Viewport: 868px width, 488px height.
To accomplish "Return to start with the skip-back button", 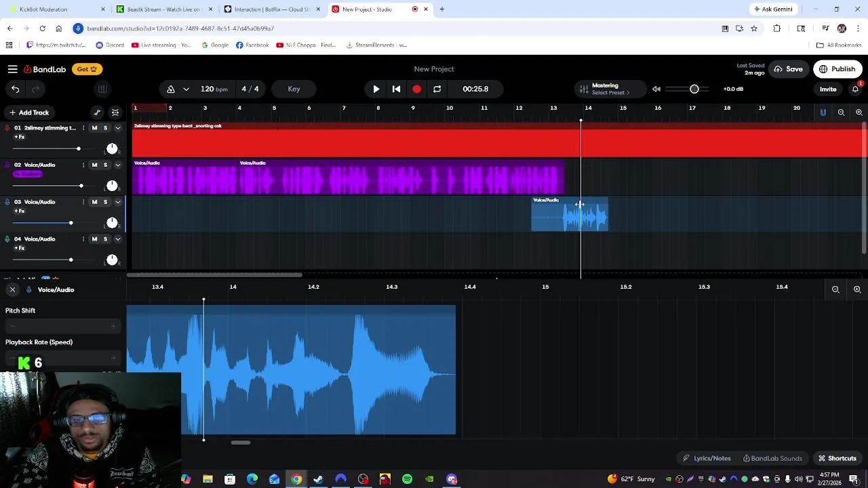I will coord(397,89).
